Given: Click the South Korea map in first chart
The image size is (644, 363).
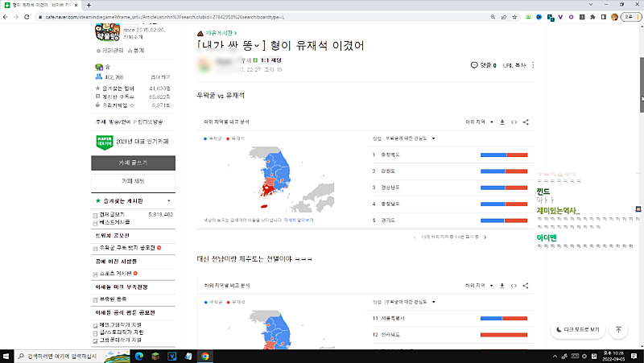Looking at the screenshot, I should tap(275, 176).
